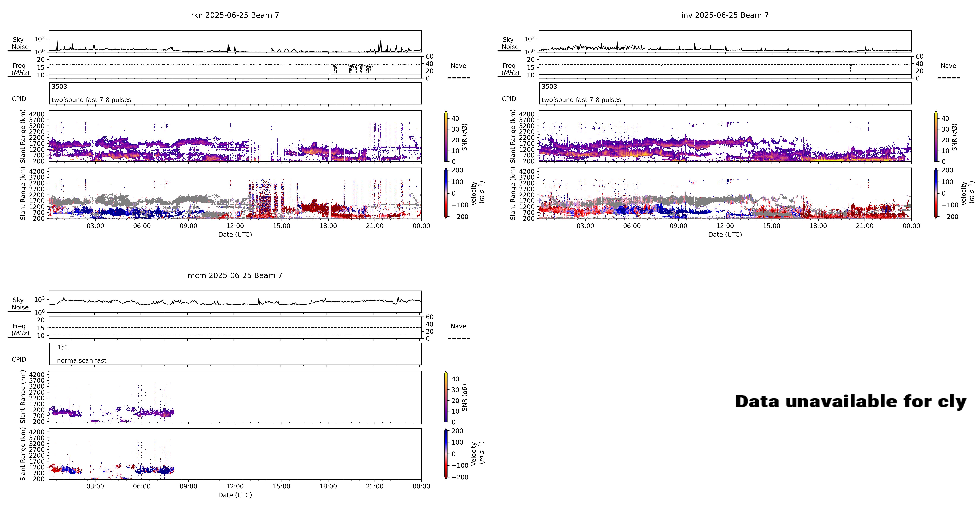Click the "06:00" tick under mcm velocity plot
Viewport: 980px width, 521px height.
tap(142, 486)
